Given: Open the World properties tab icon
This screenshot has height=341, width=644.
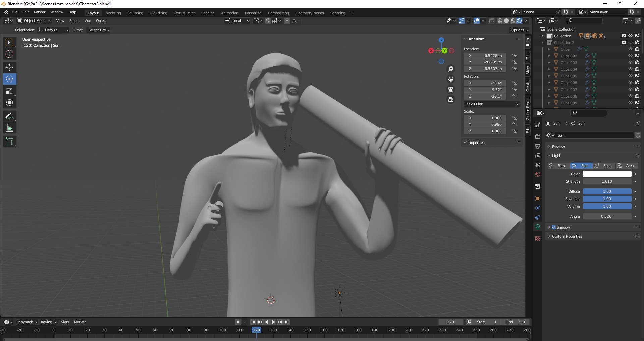Looking at the screenshot, I should pyautogui.click(x=538, y=174).
